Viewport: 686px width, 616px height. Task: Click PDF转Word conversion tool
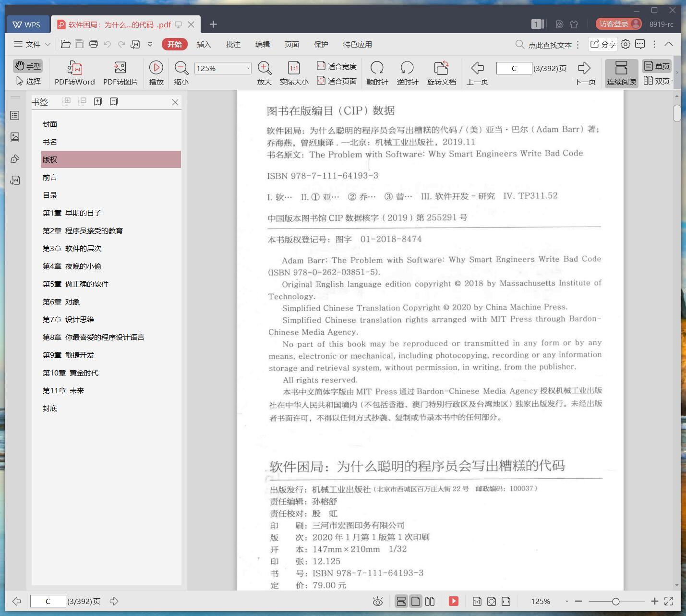point(75,73)
